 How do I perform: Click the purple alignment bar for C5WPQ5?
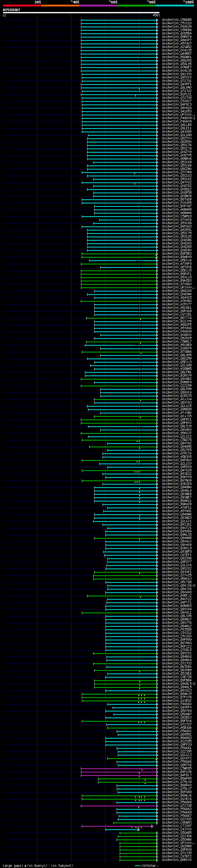119,768
